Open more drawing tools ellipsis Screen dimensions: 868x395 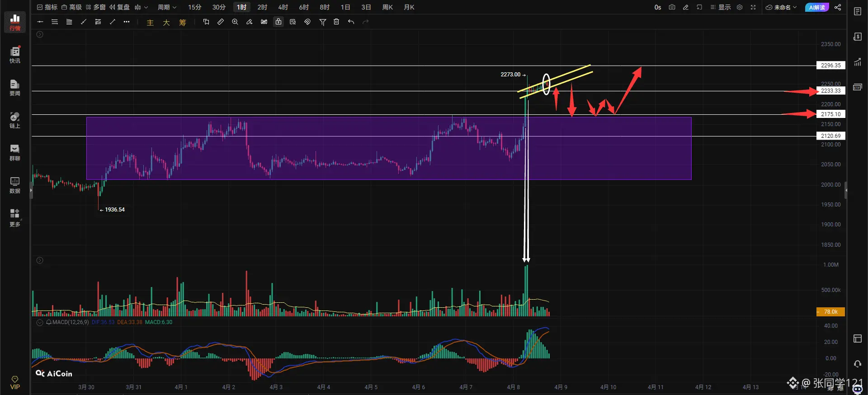127,22
